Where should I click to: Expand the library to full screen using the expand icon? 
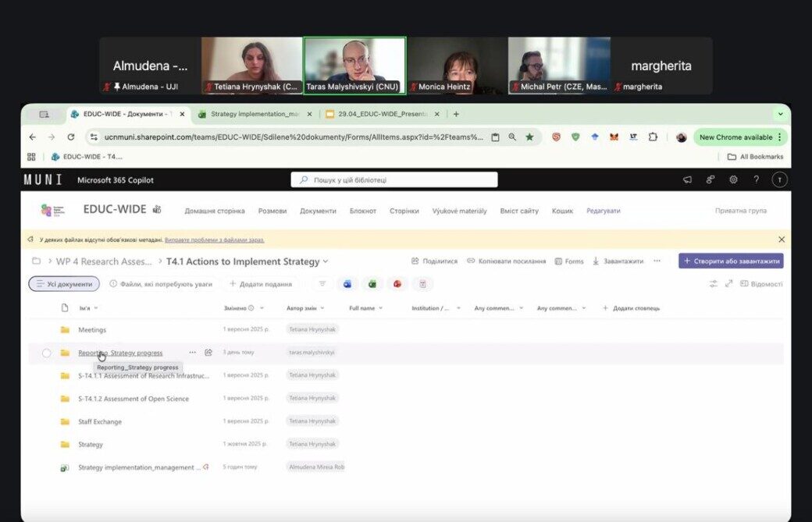pyautogui.click(x=728, y=283)
